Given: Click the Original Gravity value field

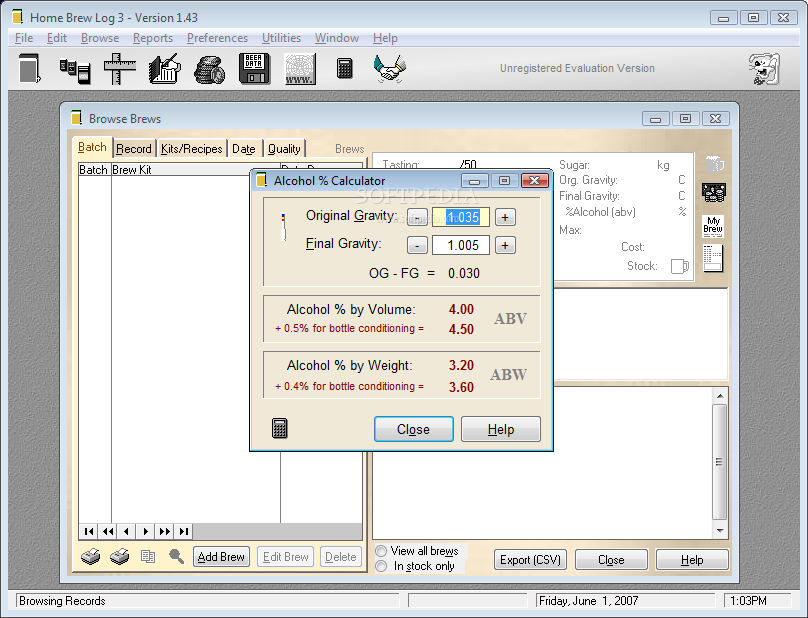Looking at the screenshot, I should click(461, 217).
